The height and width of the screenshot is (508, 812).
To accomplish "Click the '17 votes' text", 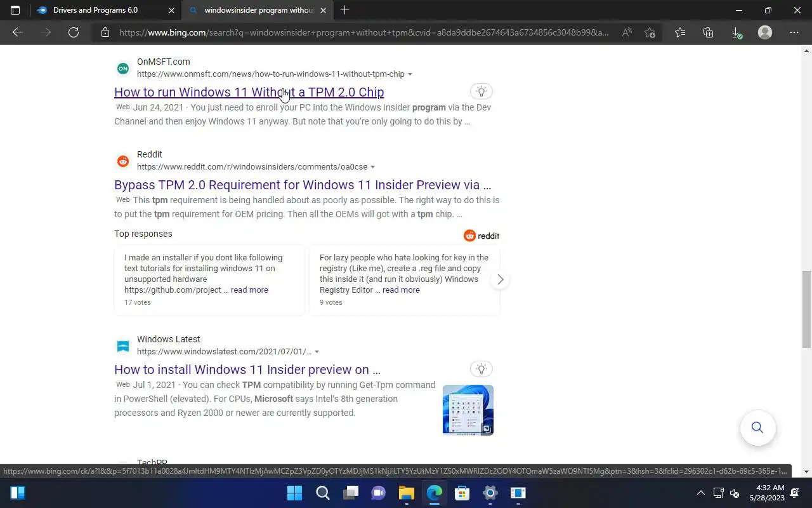I will pyautogui.click(x=138, y=302).
